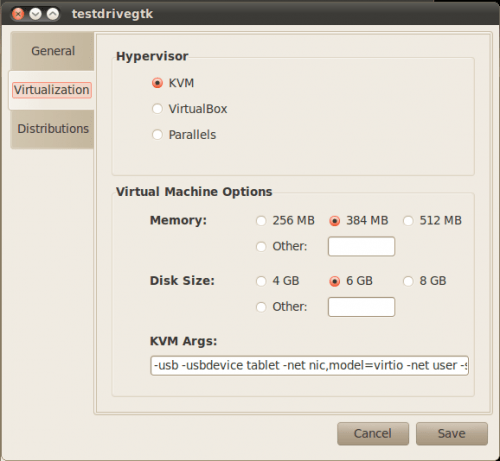500x461 pixels.
Task: Click the Memory: label
Action: tap(178, 220)
